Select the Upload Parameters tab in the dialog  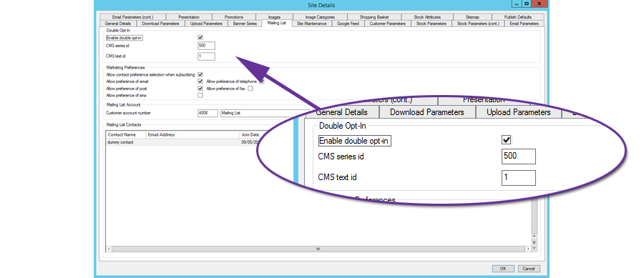[x=206, y=24]
